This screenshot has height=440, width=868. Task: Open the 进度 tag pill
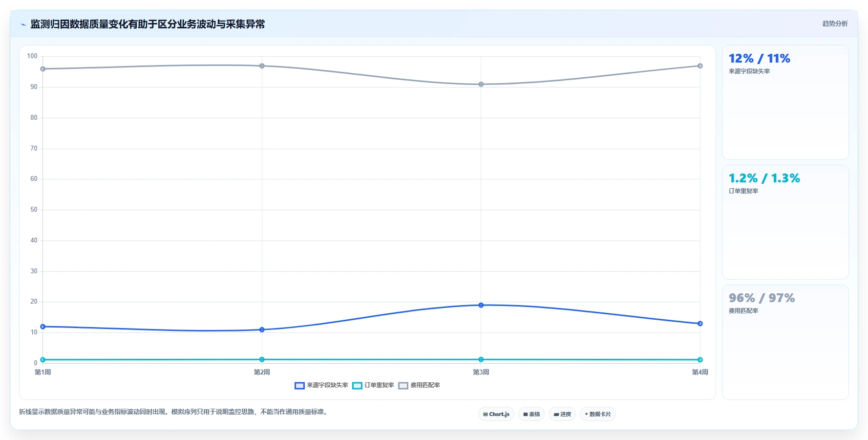coord(562,414)
